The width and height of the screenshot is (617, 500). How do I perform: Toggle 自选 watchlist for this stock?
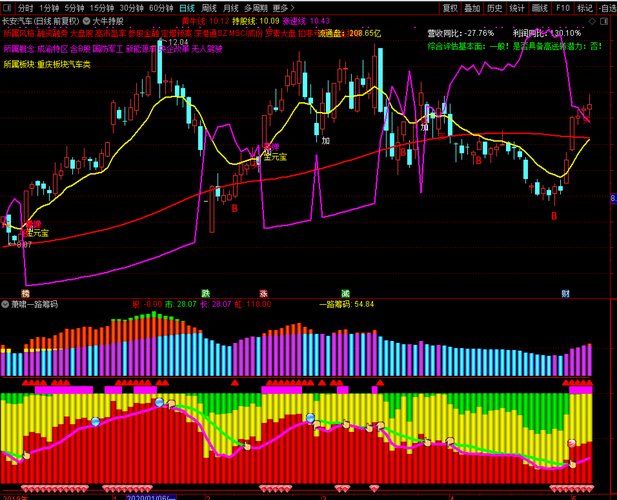tap(607, 7)
